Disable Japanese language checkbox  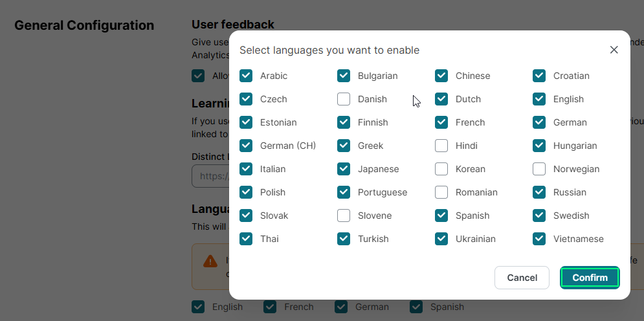click(x=344, y=169)
